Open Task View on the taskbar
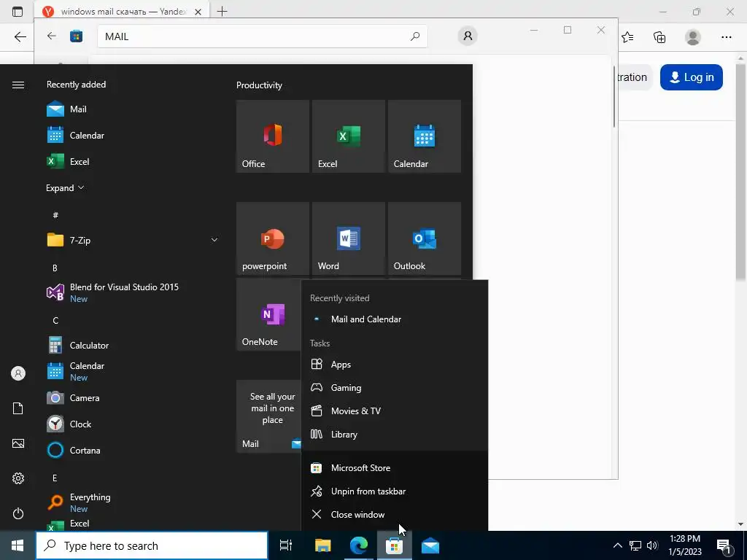Image resolution: width=747 pixels, height=560 pixels. pos(286,545)
